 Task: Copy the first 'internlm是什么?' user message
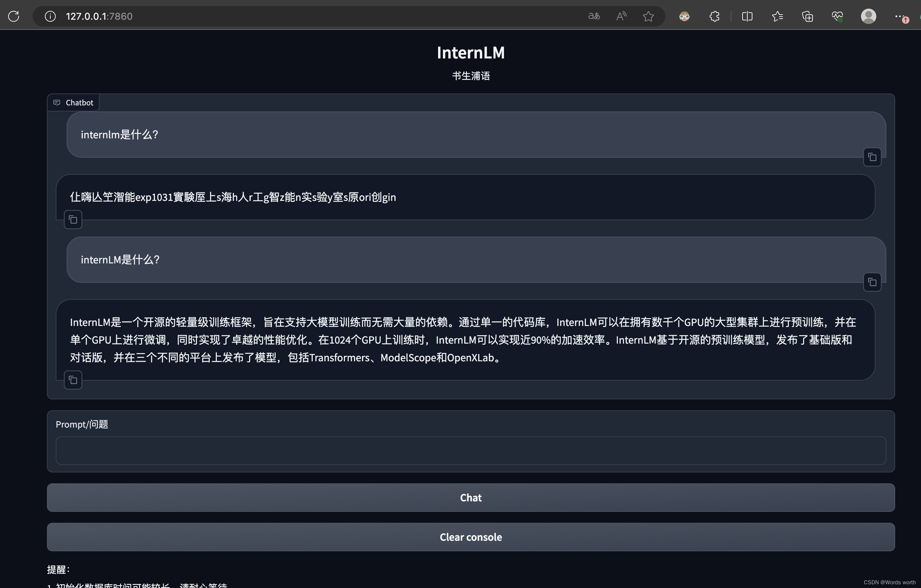[872, 157]
